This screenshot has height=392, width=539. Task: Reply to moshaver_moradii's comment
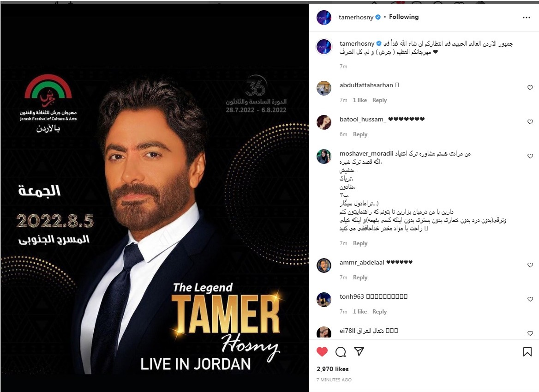pyautogui.click(x=360, y=243)
